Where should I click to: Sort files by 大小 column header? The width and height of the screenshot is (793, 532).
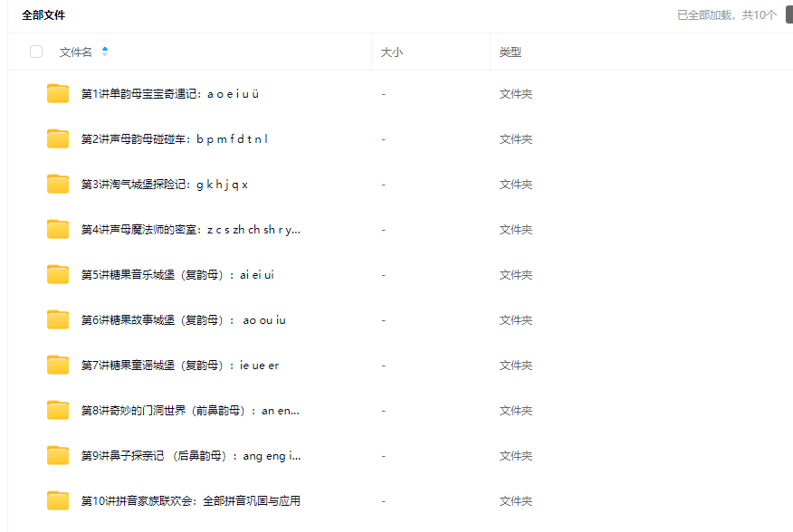click(392, 52)
